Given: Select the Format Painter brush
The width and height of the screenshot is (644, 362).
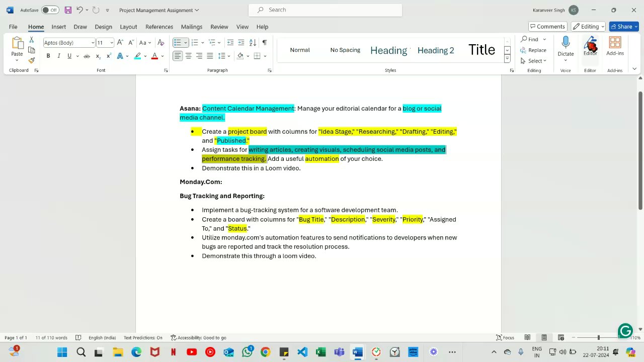Looking at the screenshot, I should pyautogui.click(x=31, y=60).
